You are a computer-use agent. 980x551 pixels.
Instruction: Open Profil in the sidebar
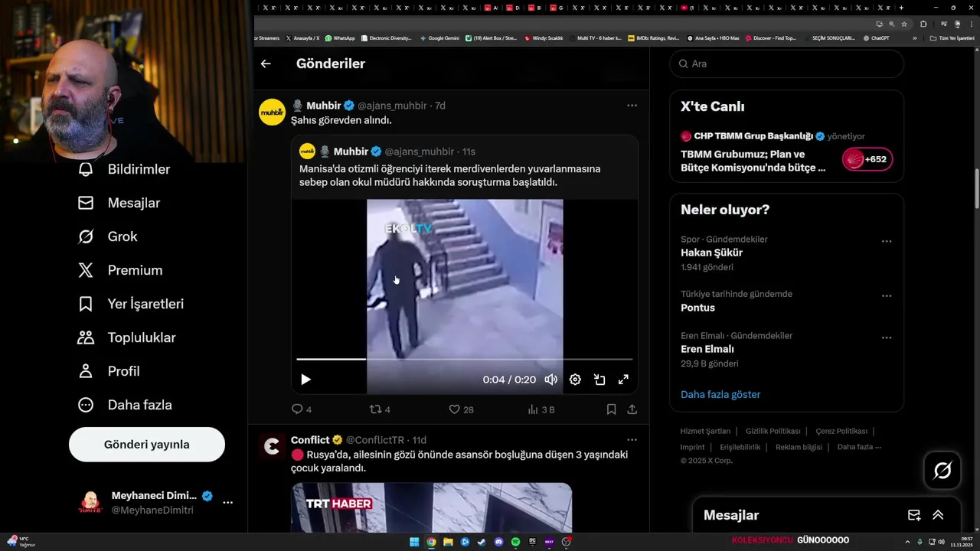pos(109,371)
